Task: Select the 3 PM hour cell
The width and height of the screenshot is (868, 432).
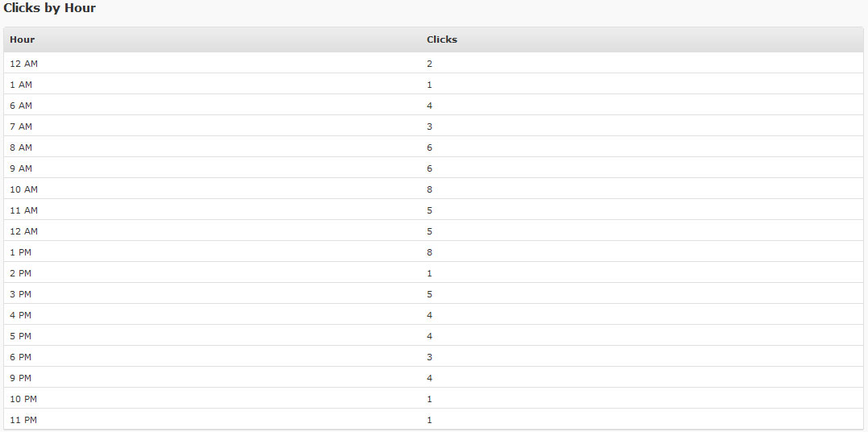Action: pos(21,294)
